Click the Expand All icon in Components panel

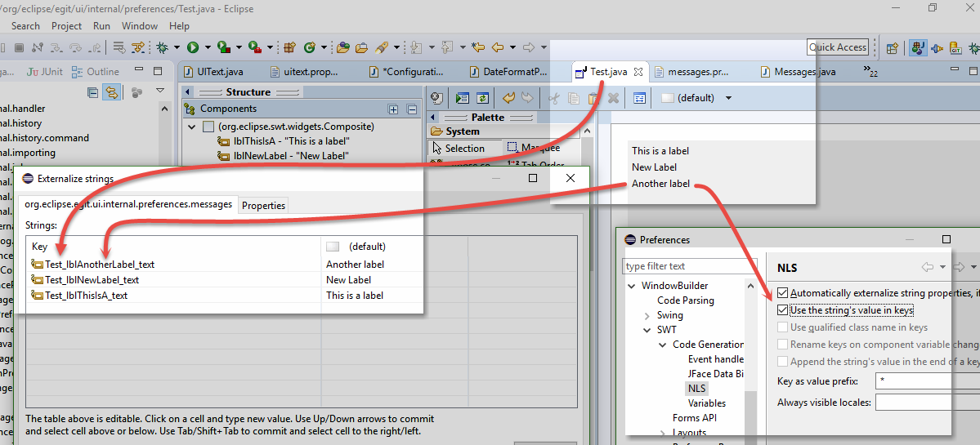(x=393, y=109)
